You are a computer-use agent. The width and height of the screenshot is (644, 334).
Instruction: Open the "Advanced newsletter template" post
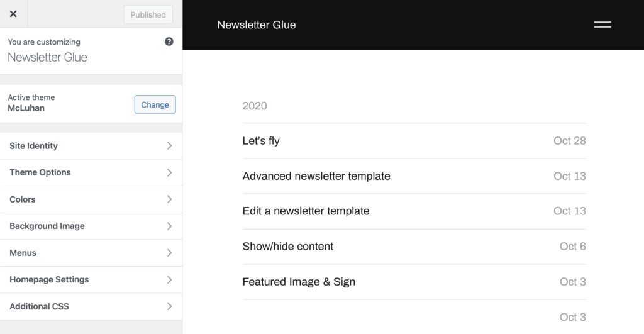(x=316, y=176)
